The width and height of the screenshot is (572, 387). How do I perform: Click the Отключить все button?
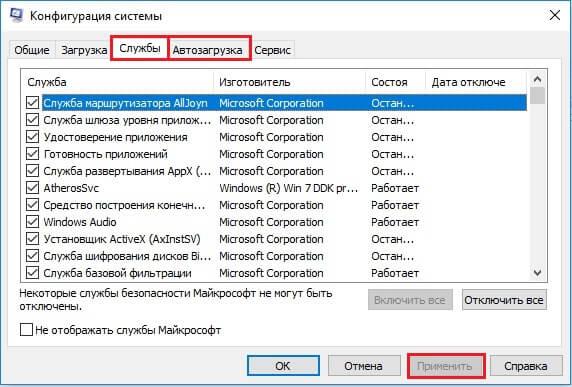click(504, 300)
